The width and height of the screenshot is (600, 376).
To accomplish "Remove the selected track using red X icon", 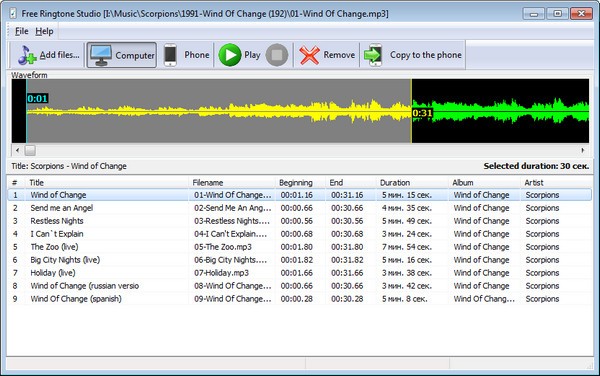I will pos(309,55).
